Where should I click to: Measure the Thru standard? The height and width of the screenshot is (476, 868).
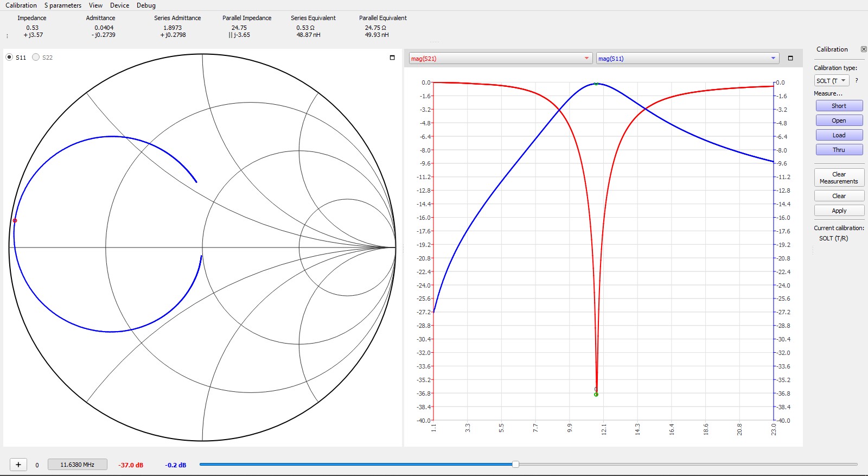click(839, 150)
